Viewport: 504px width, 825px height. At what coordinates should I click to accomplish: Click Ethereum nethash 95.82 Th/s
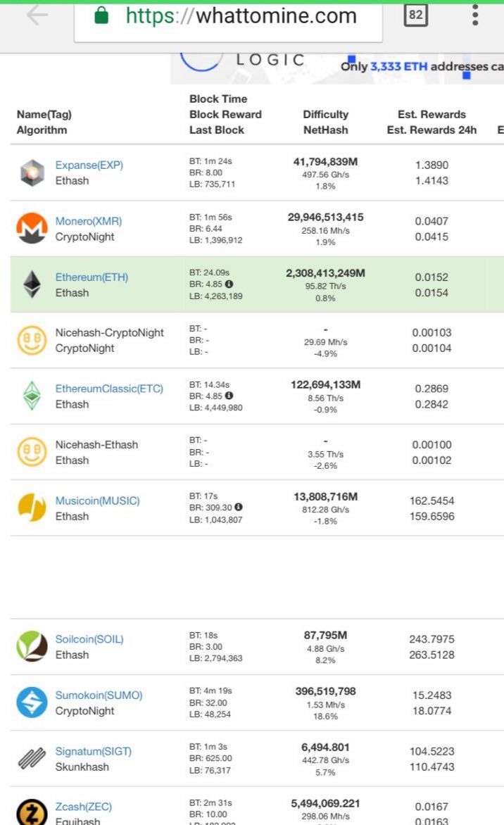pos(325,286)
